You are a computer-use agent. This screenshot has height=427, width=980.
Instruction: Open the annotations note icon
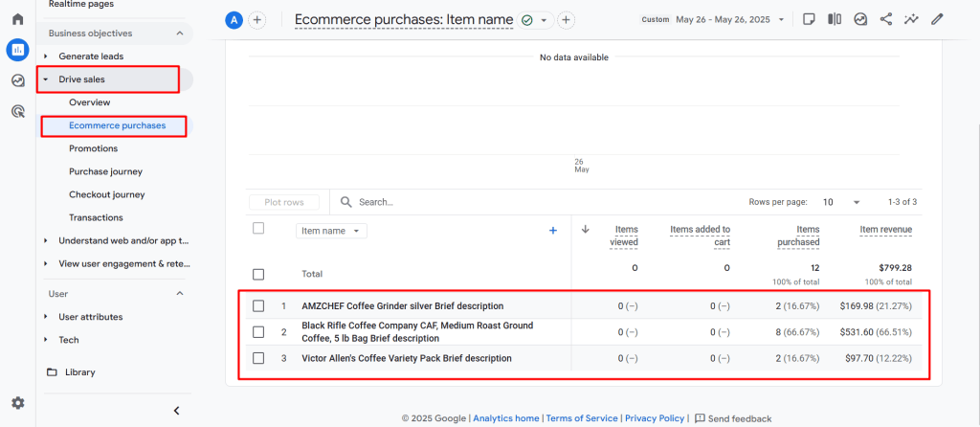pos(809,19)
